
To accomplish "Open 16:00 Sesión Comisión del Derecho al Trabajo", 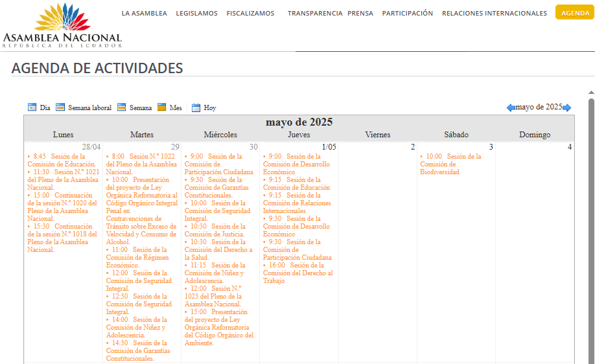I will point(298,273).
